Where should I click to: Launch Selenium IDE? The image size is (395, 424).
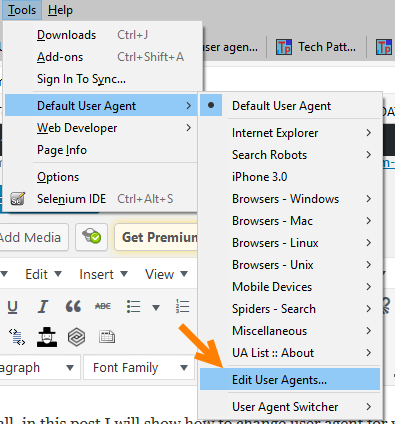click(101, 199)
